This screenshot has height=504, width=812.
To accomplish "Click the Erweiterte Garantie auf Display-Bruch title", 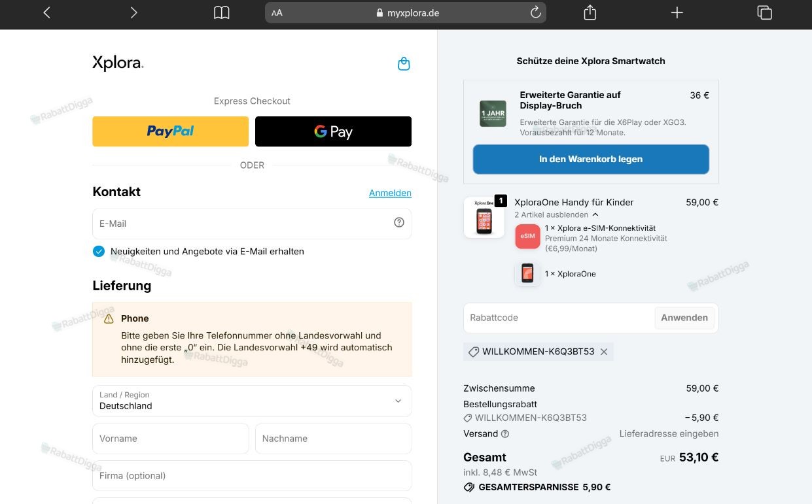I will 570,100.
